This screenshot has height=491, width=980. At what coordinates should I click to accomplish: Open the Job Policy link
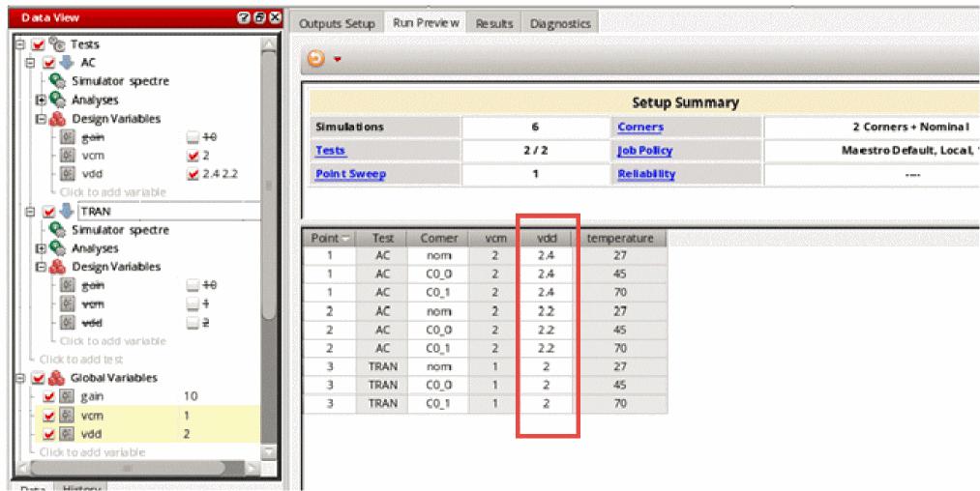[645, 151]
